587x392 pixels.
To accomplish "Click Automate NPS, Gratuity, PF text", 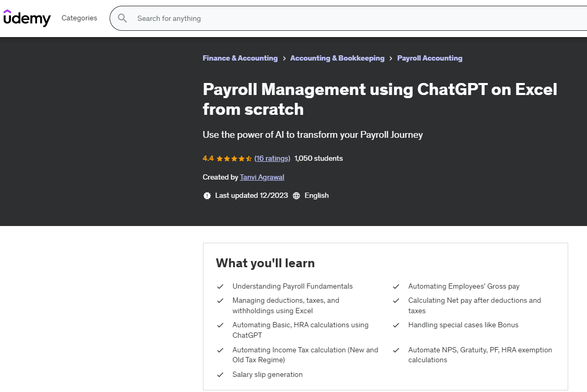I will coord(480,355).
